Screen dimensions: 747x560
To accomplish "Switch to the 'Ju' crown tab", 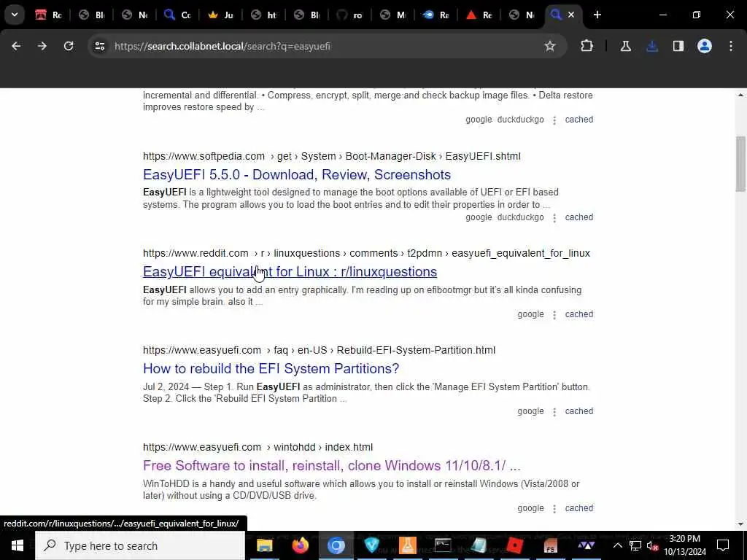I will click(220, 15).
